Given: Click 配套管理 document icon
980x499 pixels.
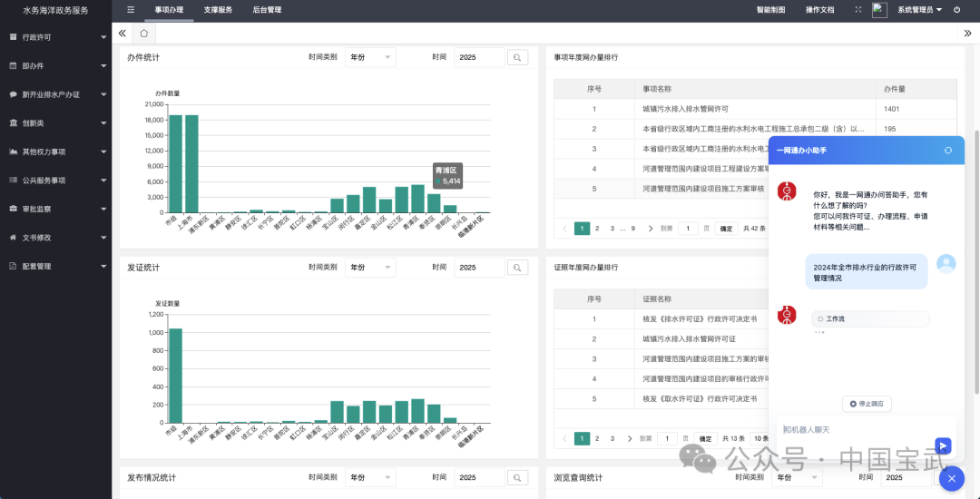Looking at the screenshot, I should coord(13,266).
